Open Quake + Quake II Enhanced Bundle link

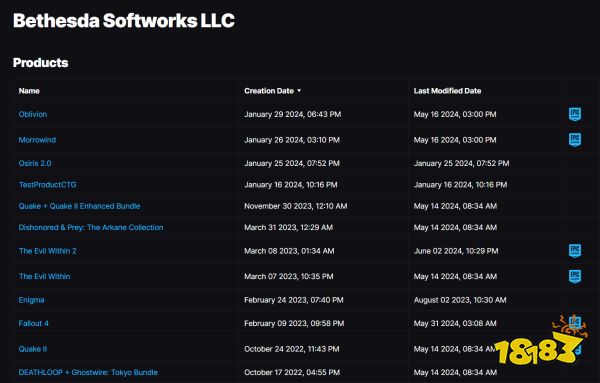[79, 206]
